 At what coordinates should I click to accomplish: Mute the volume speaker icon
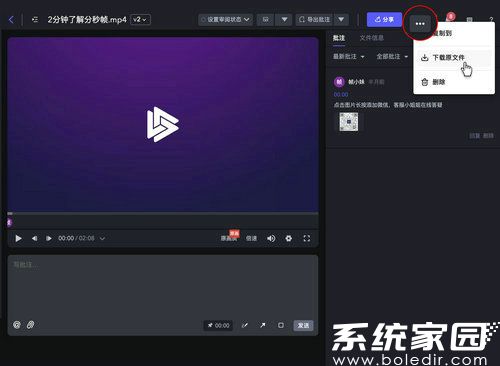point(271,238)
